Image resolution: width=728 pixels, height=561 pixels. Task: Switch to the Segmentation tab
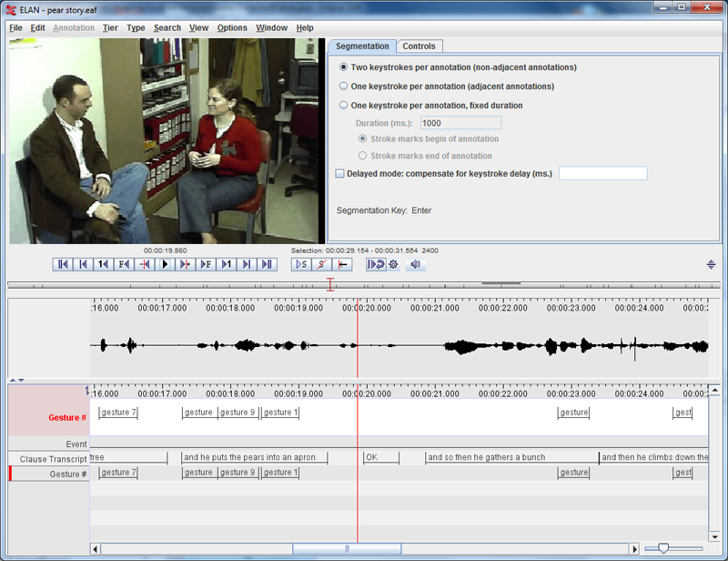[362, 46]
